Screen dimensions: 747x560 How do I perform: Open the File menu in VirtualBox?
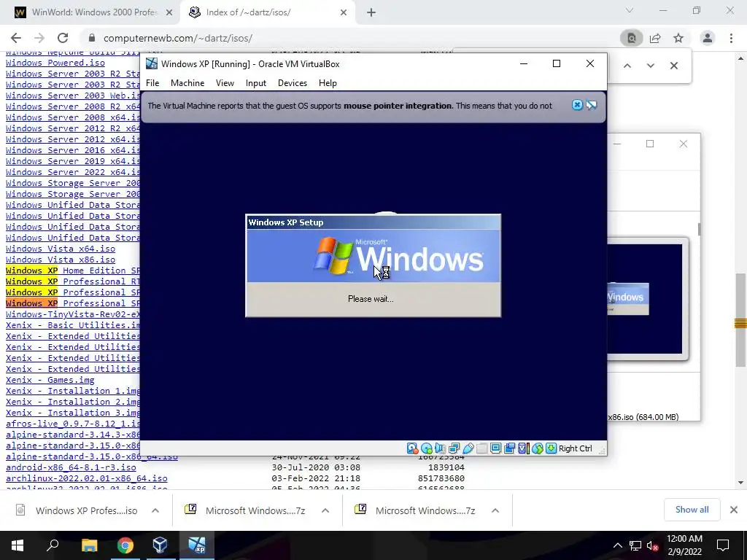point(152,83)
